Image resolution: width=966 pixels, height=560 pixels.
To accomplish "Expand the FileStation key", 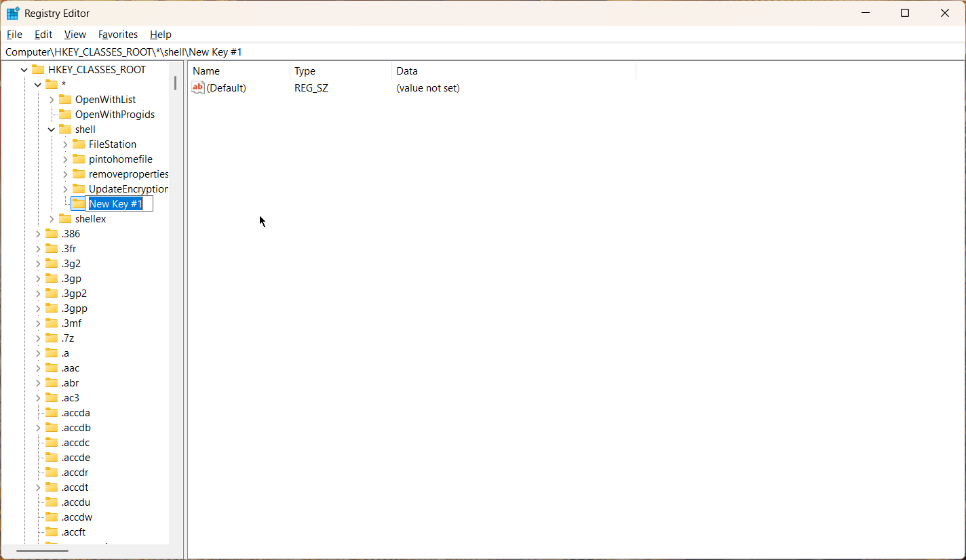I will point(65,144).
